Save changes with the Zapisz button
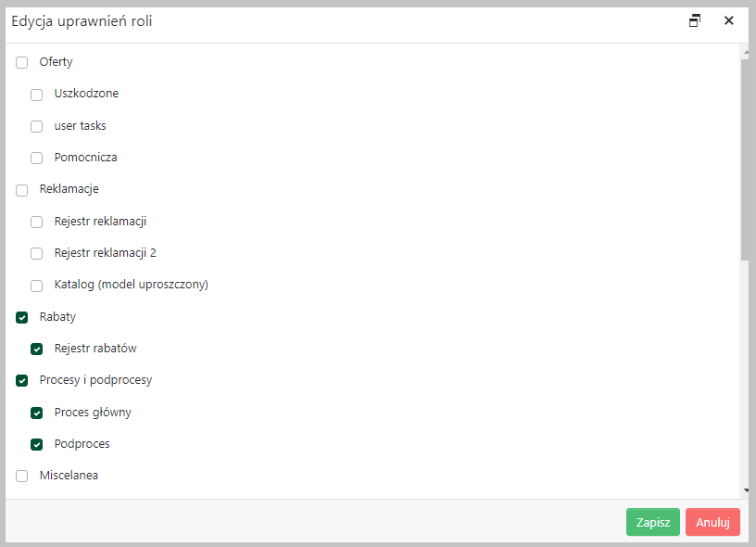 click(653, 522)
